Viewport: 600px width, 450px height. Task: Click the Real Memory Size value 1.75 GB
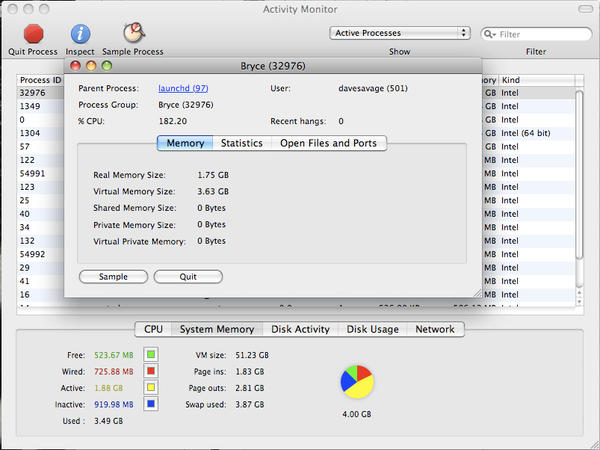click(213, 175)
